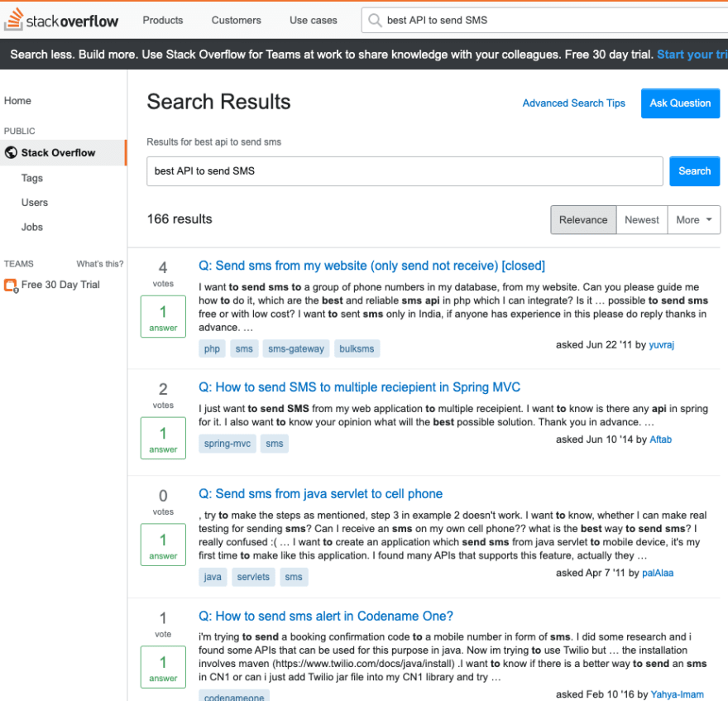Click the 2 votes count
The image size is (728, 701).
[x=163, y=396]
